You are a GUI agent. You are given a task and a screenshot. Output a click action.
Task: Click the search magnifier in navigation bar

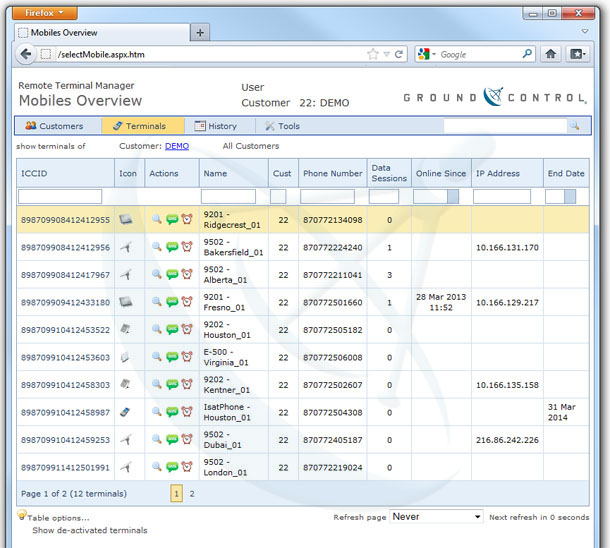coord(575,126)
